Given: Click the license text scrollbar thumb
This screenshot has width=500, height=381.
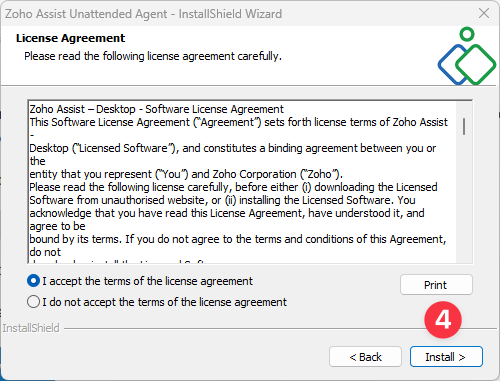Looking at the screenshot, I should 464,126.
